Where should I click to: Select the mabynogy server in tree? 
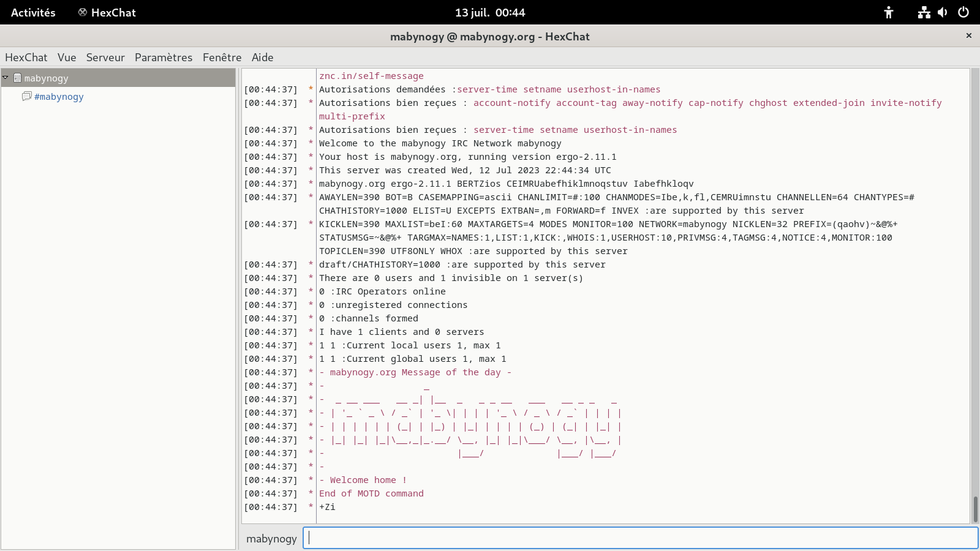pyautogui.click(x=118, y=78)
